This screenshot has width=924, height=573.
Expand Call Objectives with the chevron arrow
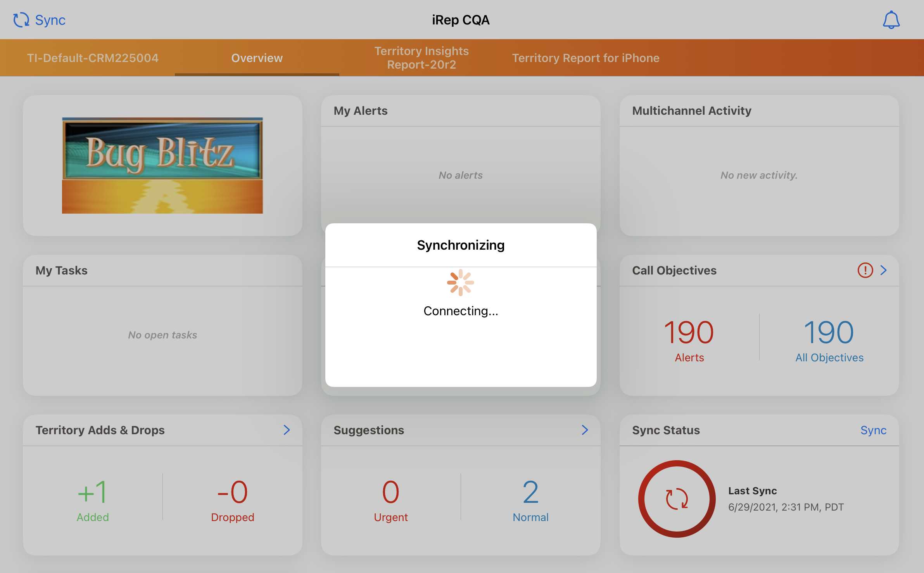click(884, 270)
